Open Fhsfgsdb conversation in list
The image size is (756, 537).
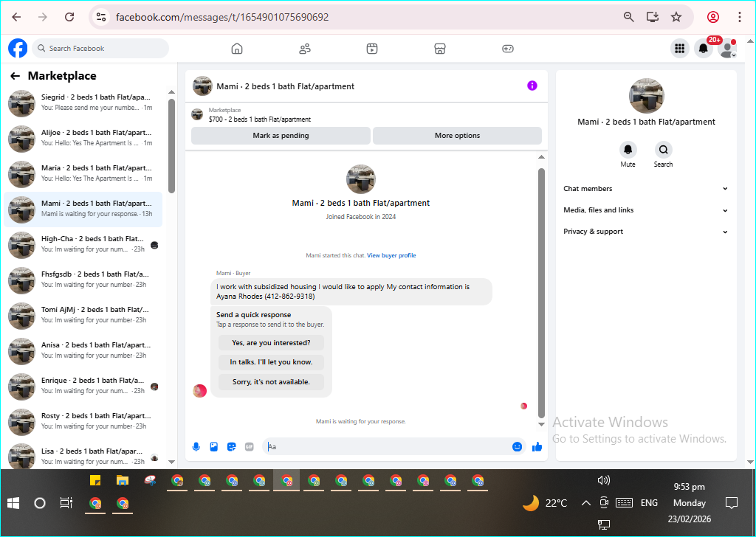83,280
